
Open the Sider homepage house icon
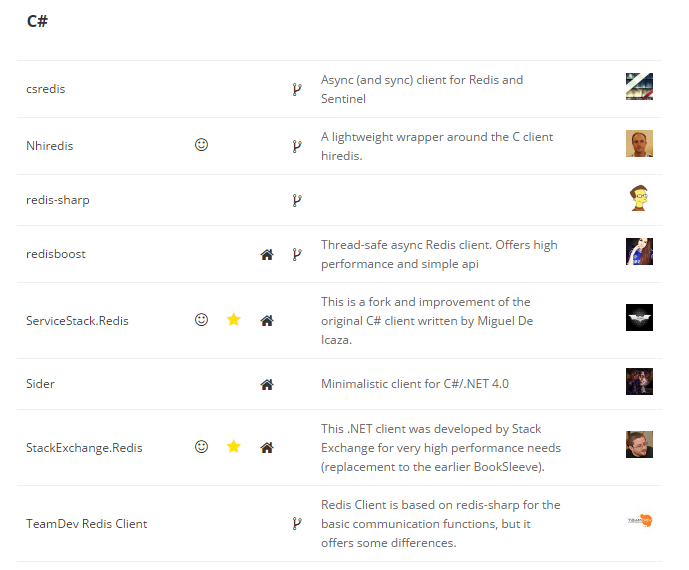click(x=267, y=385)
